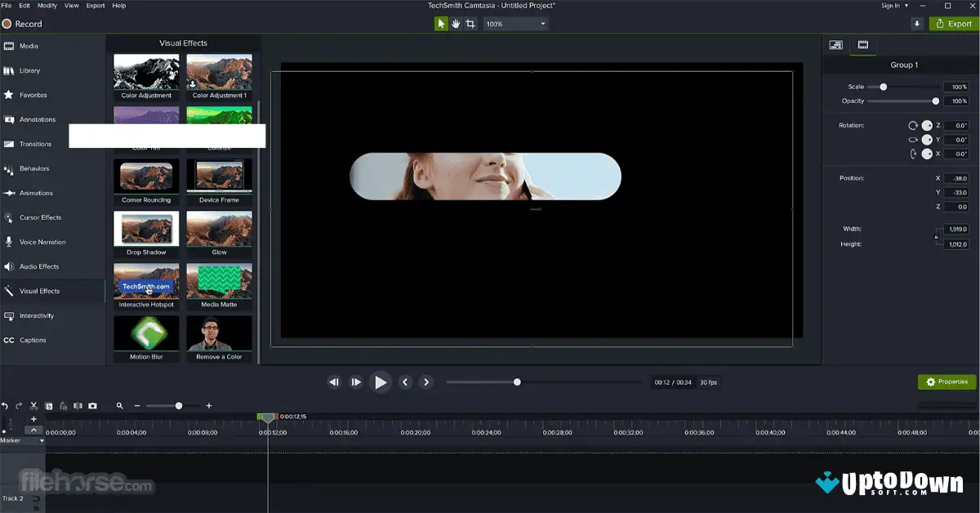Select the Drop Shadow effect thumbnail
Viewport: 980px width, 513px height.
[x=145, y=230]
